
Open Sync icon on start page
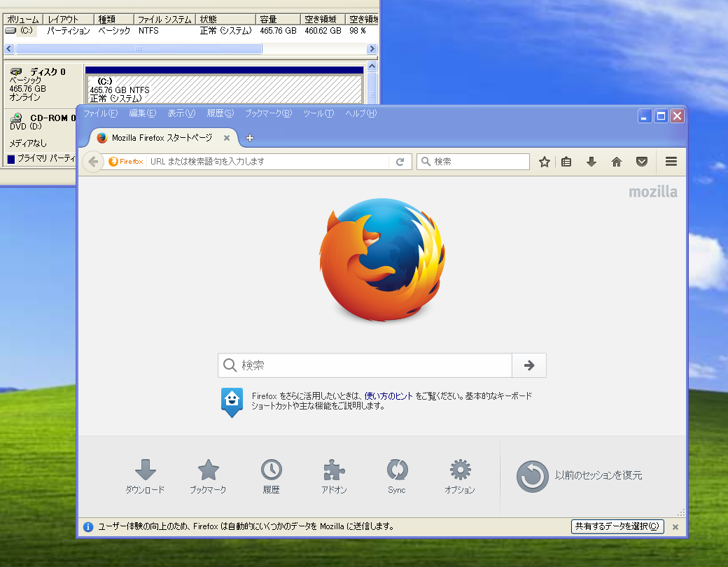(397, 477)
